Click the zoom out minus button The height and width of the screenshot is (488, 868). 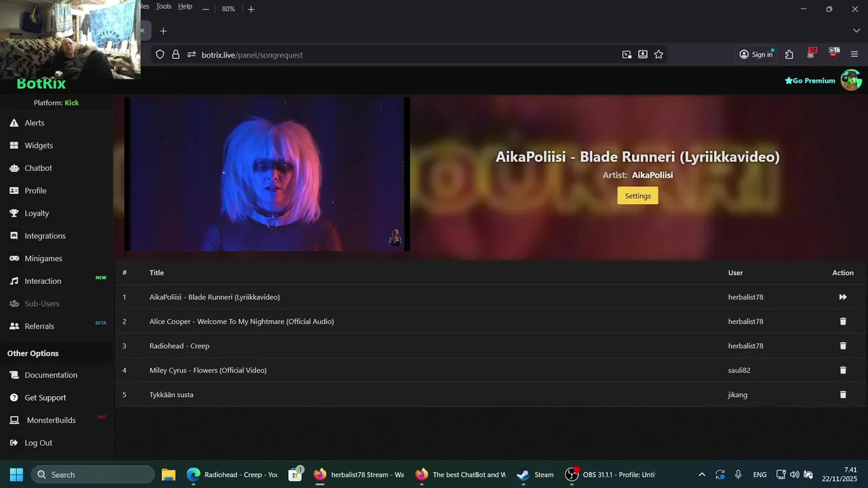pos(205,9)
